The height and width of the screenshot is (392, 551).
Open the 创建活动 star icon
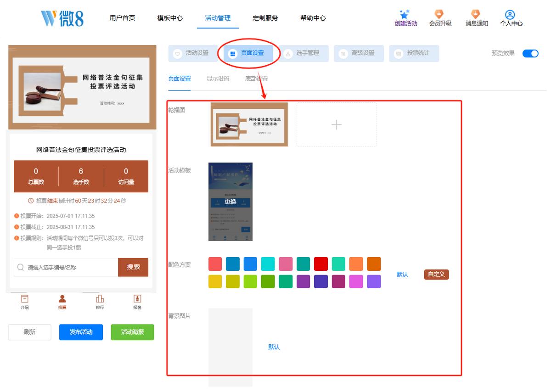pyautogui.click(x=405, y=14)
